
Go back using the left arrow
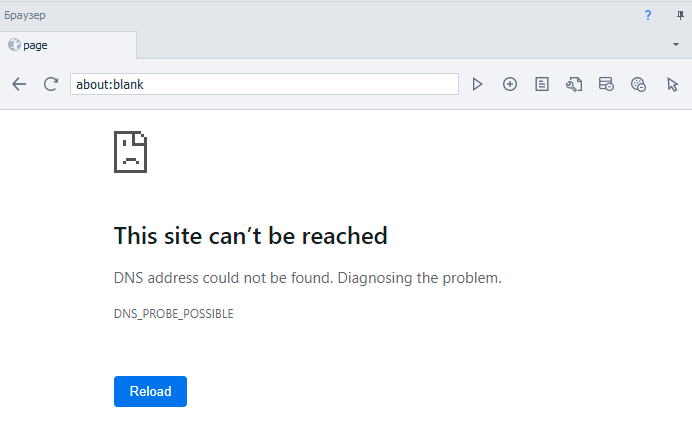[19, 84]
